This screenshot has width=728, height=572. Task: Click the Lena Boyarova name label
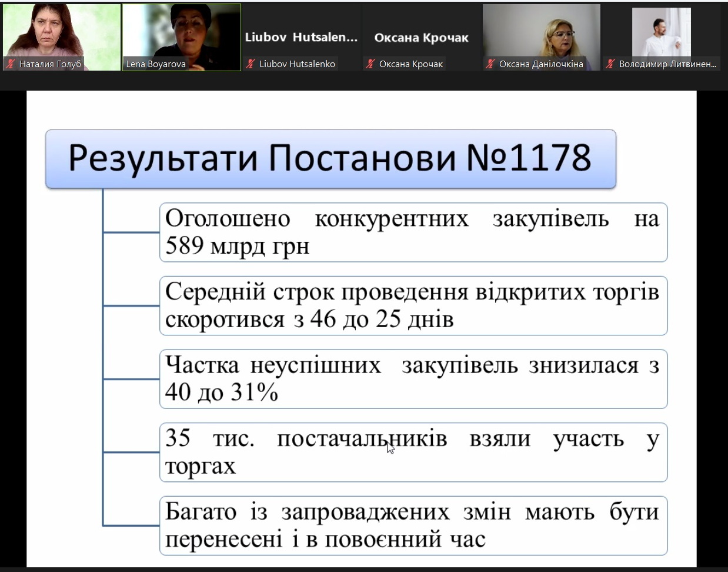coord(156,64)
